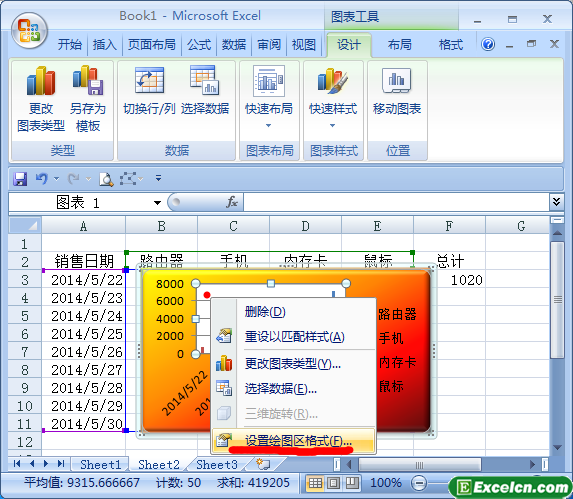
Task: Click 100% zoom level
Action: click(386, 483)
